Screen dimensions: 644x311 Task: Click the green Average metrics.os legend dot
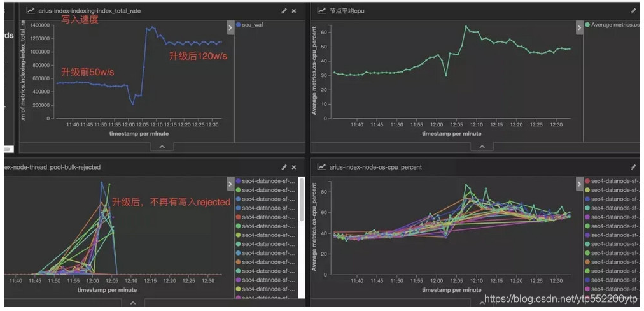(587, 25)
